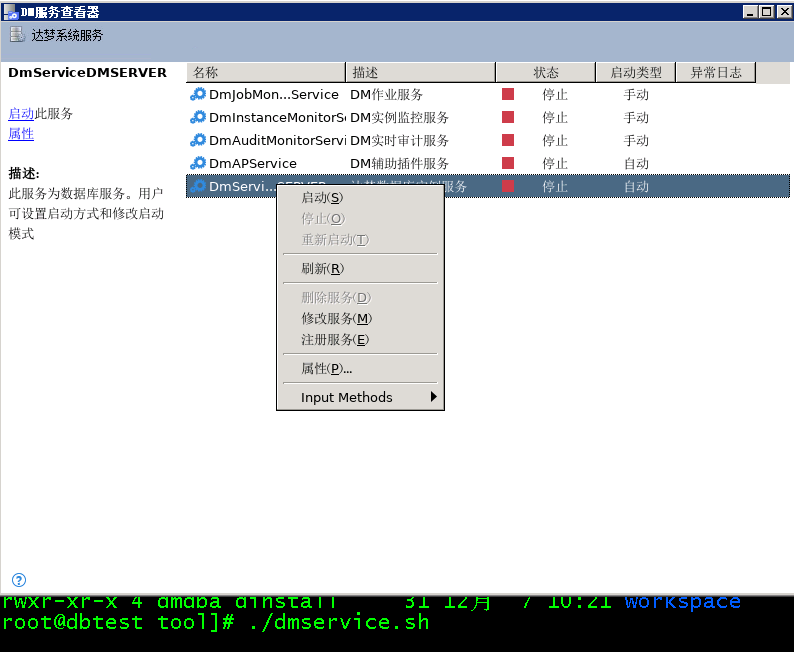The width and height of the screenshot is (794, 652).
Task: Click the DmServiceDMSERVER heading in left panel
Action: pyautogui.click(x=87, y=72)
